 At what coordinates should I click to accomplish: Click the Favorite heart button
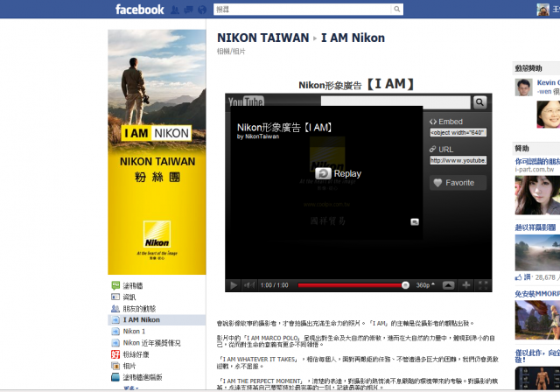click(458, 183)
